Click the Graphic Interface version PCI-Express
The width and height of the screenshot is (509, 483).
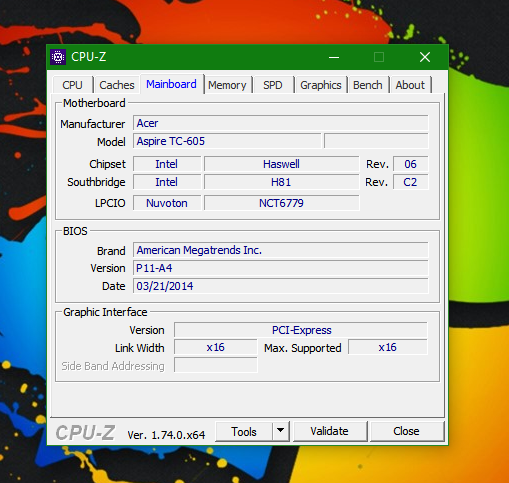point(301,330)
